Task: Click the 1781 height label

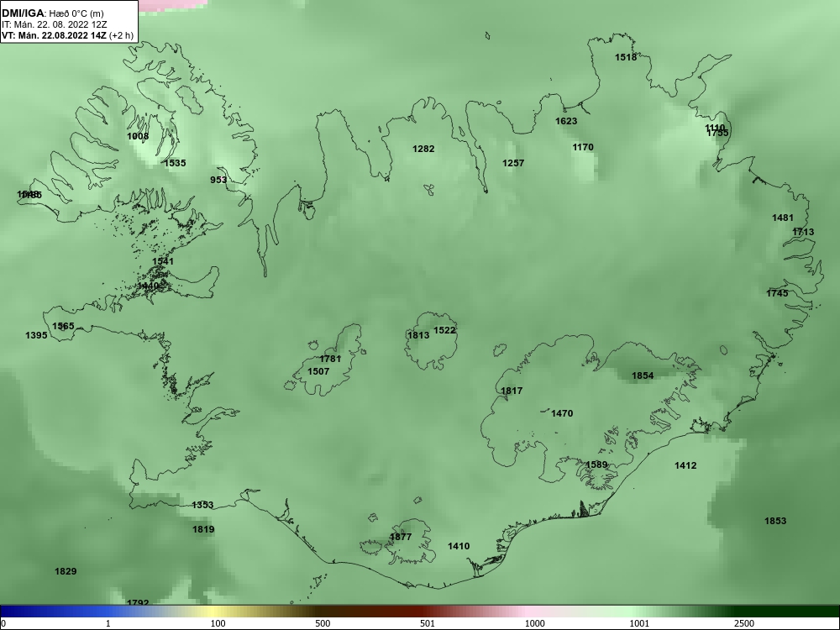Action: 330,359
